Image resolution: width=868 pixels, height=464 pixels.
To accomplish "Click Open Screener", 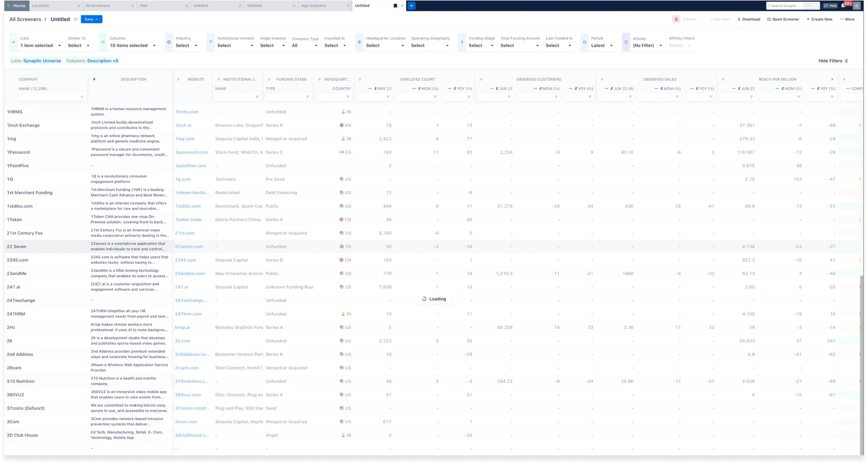I will [783, 19].
